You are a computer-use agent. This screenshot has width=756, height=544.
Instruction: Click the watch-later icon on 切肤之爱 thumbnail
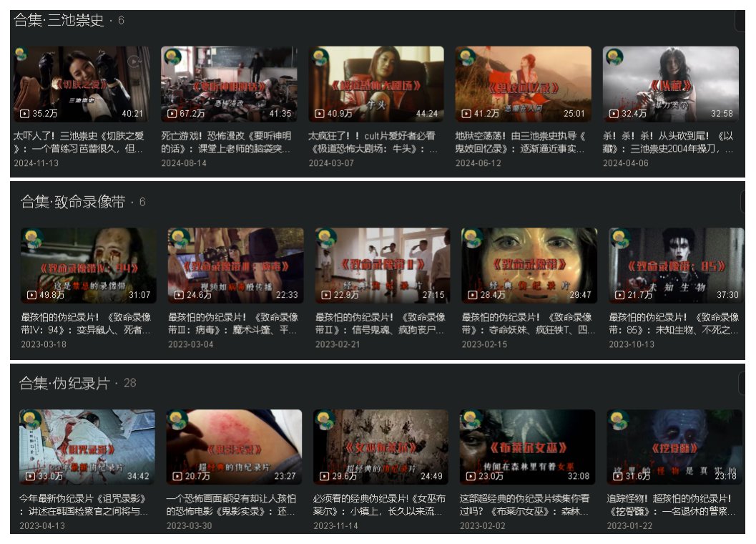(134, 62)
